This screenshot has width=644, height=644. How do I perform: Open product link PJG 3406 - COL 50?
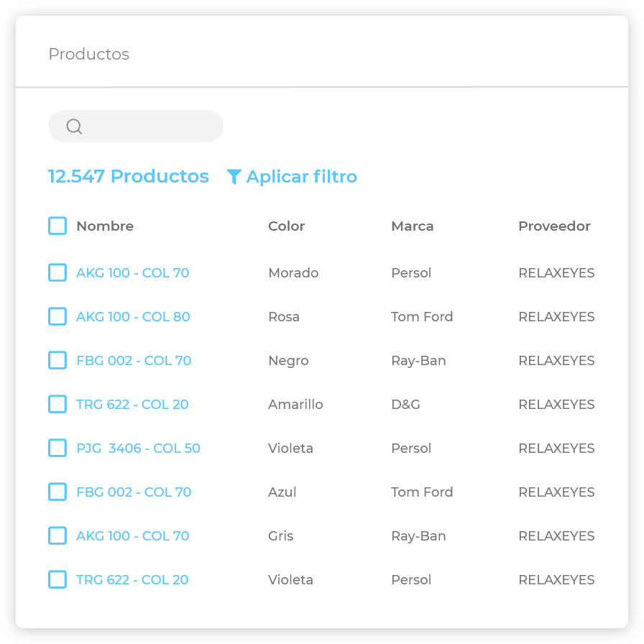click(x=138, y=448)
